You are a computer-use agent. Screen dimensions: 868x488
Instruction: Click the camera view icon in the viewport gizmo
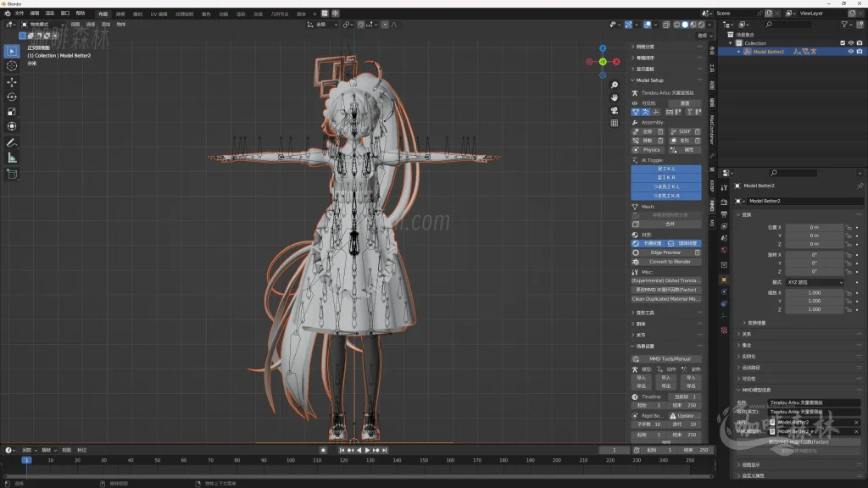point(613,108)
